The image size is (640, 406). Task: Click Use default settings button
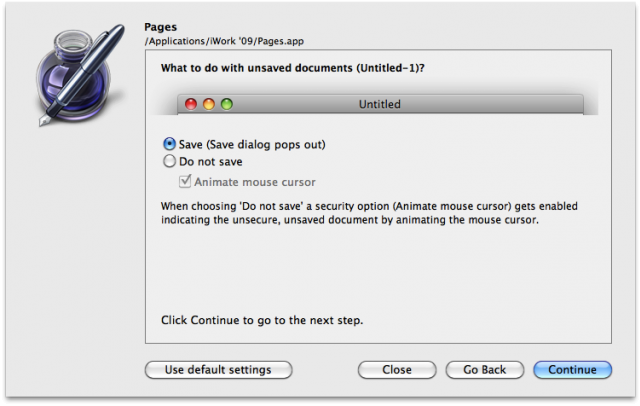point(218,370)
